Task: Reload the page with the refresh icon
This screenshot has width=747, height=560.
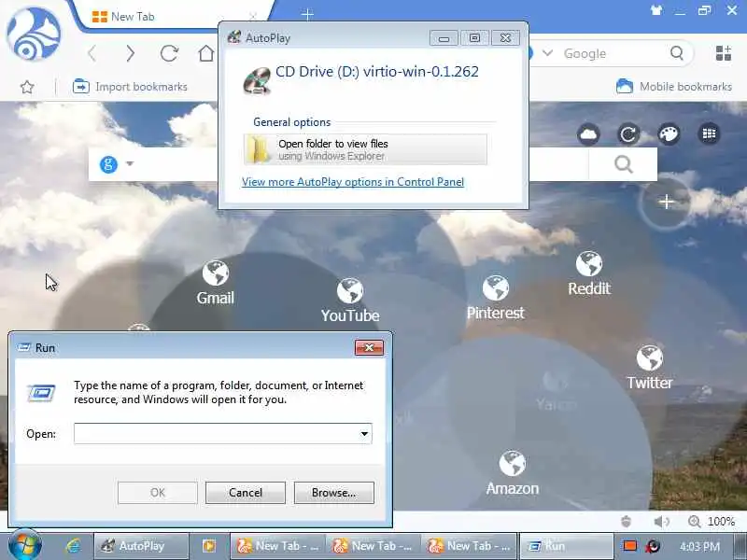Action: click(x=169, y=53)
